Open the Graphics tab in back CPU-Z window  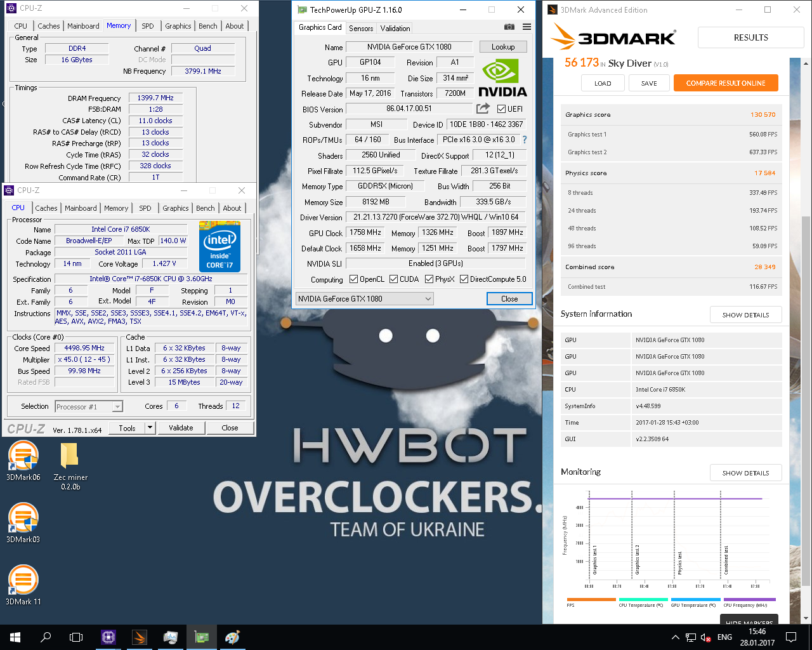[x=178, y=26]
